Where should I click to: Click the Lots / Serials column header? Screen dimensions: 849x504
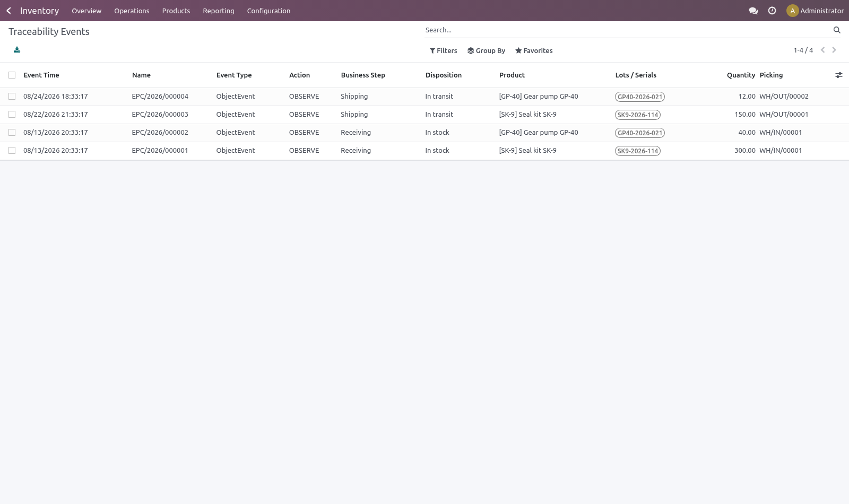(636, 75)
